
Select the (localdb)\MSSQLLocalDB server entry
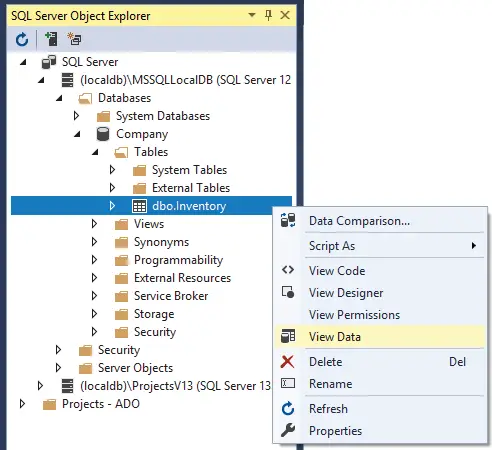[x=186, y=80]
